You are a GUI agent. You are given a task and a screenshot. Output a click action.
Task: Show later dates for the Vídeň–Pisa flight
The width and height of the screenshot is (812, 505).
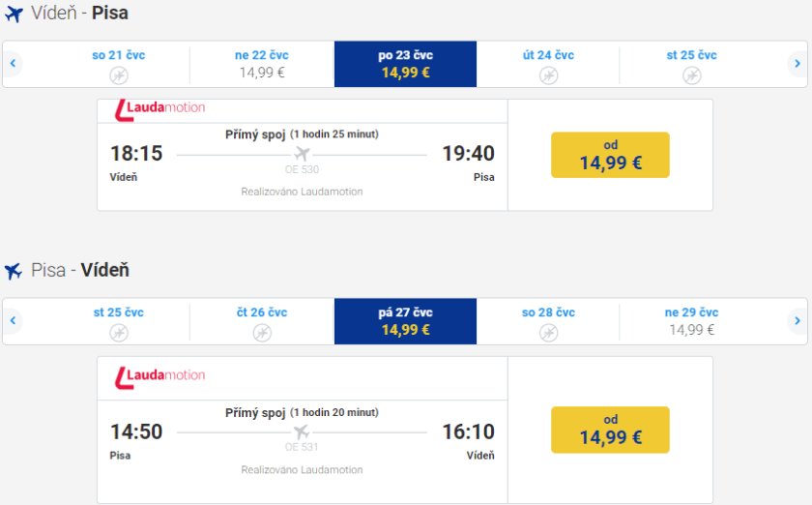pyautogui.click(x=797, y=64)
